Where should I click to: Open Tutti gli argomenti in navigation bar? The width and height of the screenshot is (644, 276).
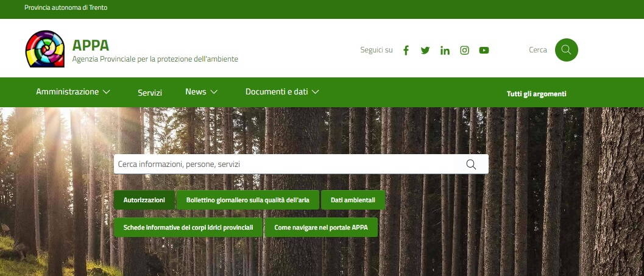536,94
